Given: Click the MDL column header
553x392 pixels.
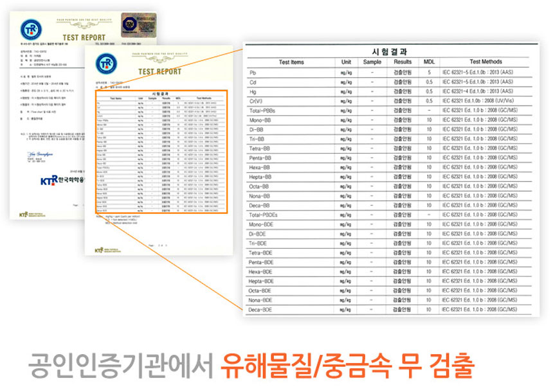Looking at the screenshot, I should [x=429, y=62].
